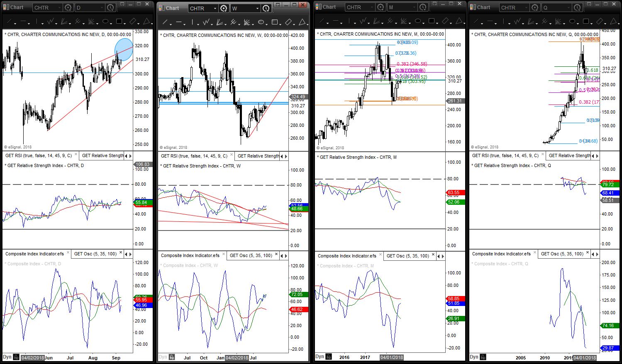Open symbol settings gear in the weekly chart
Viewport: 622px width, 364px height.
224,8
